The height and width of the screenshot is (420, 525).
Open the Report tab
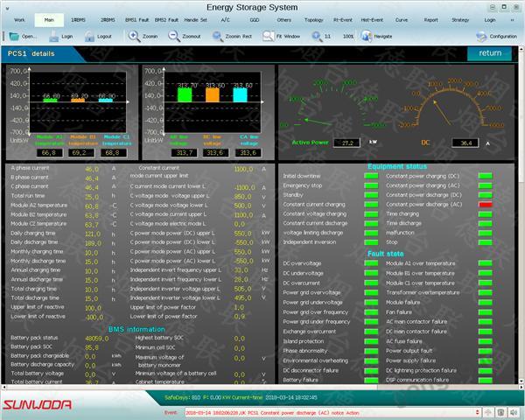point(430,20)
